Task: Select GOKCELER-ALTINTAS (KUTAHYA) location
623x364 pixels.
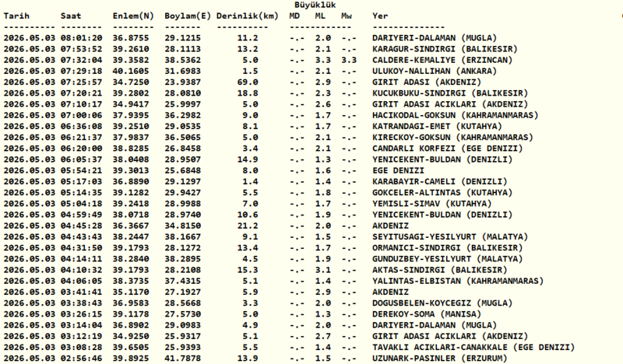Action: click(x=442, y=193)
